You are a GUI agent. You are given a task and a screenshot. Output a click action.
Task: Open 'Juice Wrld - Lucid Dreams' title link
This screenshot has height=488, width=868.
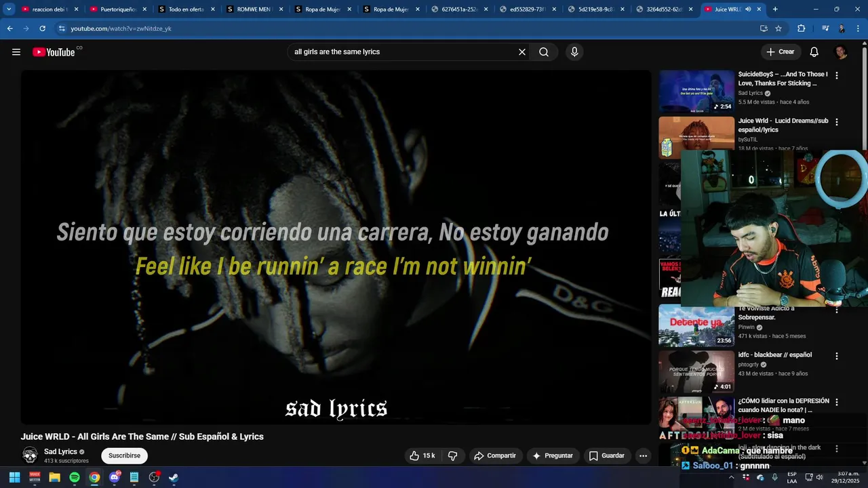pos(783,125)
